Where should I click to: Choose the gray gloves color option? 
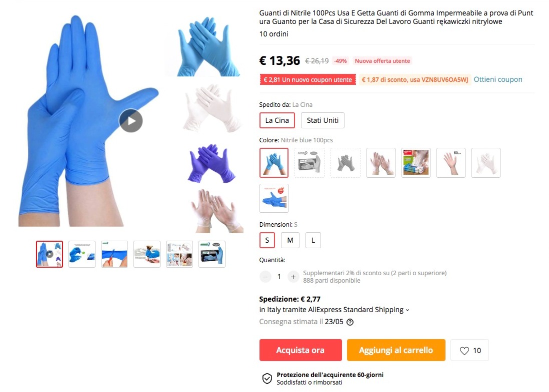(x=345, y=163)
